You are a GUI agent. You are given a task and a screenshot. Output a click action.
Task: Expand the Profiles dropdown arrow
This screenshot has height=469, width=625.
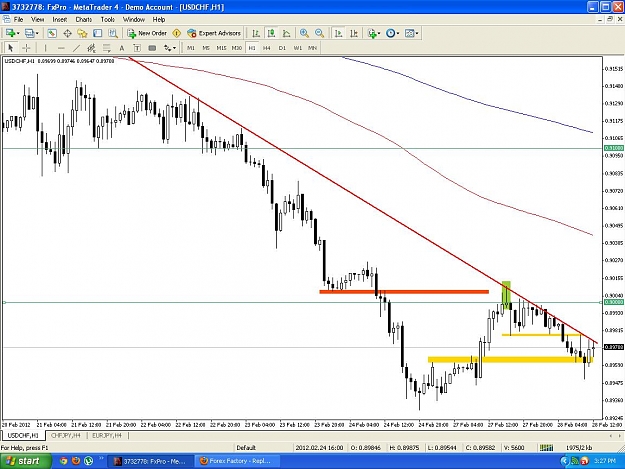click(x=37, y=33)
